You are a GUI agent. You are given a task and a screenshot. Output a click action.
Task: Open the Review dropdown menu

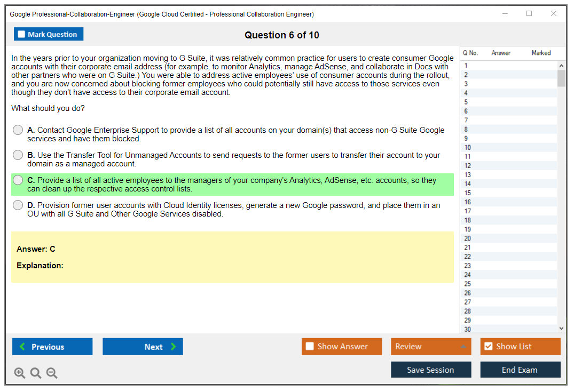430,347
